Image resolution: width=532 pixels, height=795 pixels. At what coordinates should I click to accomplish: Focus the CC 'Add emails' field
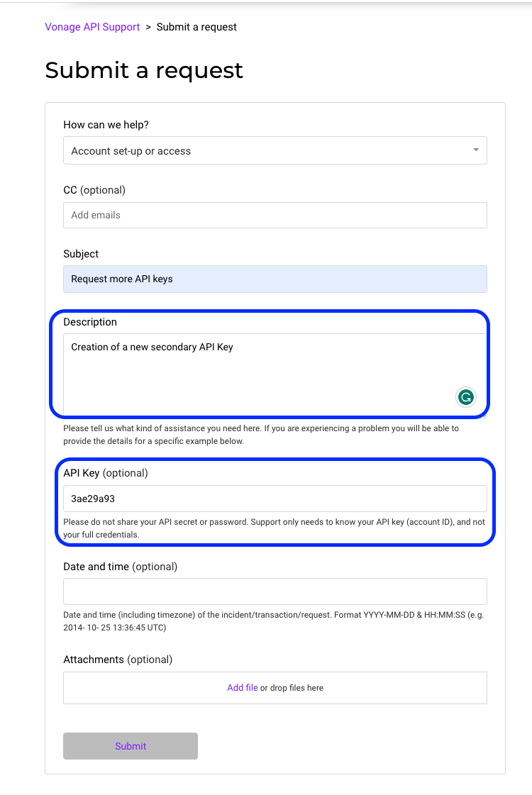pos(275,215)
